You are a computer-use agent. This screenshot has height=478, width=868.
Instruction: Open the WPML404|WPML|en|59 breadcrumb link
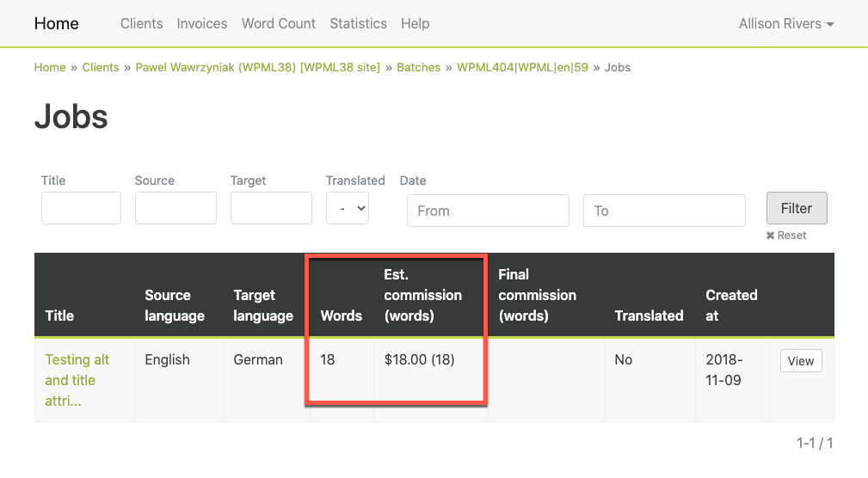pyautogui.click(x=522, y=68)
